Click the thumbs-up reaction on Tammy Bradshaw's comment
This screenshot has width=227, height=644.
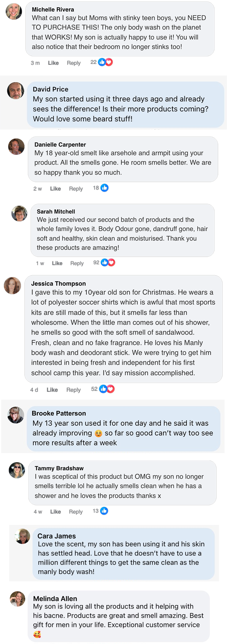point(104,511)
